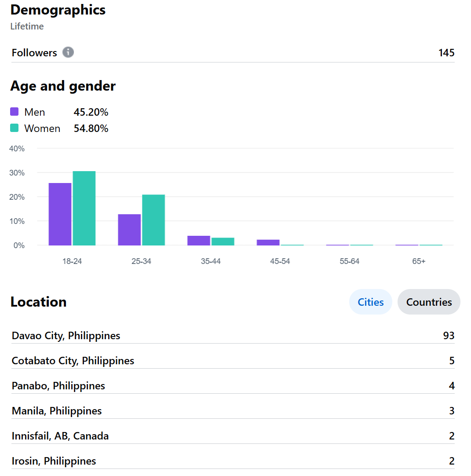Switch to the Countries location tab

point(429,302)
